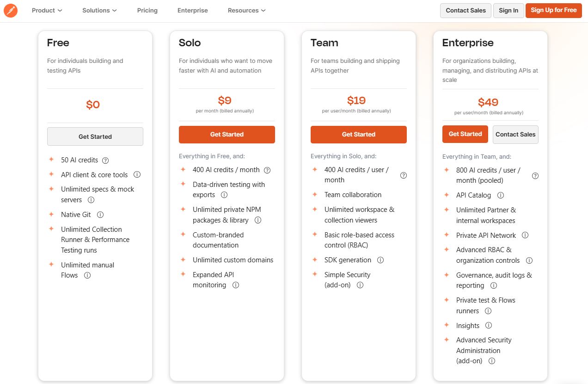The width and height of the screenshot is (588, 384).
Task: Expand the Resources menu
Action: pos(246,10)
